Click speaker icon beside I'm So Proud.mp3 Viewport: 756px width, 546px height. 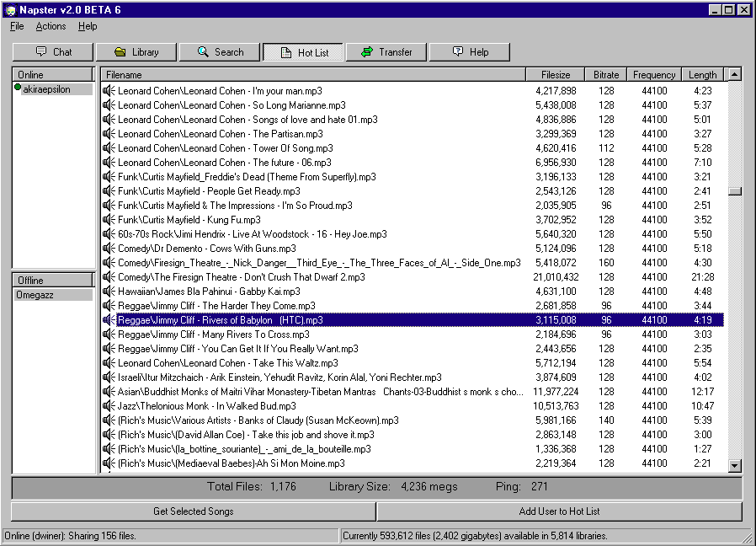109,206
